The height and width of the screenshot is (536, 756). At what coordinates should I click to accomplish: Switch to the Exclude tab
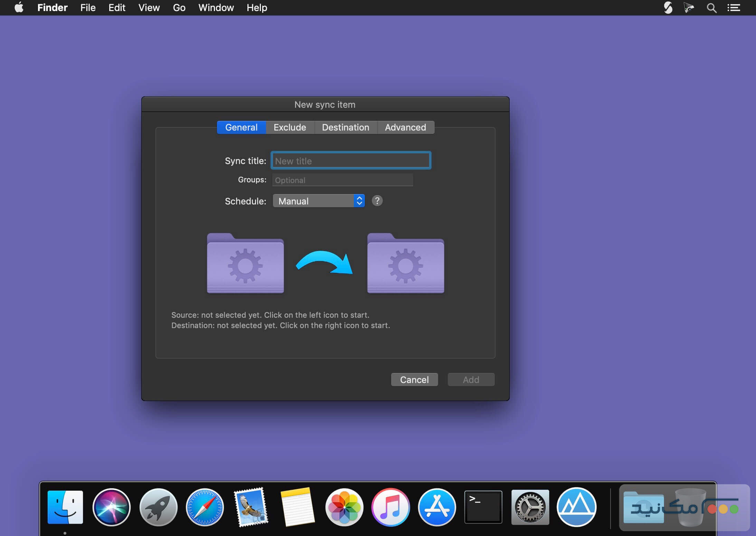click(x=290, y=127)
